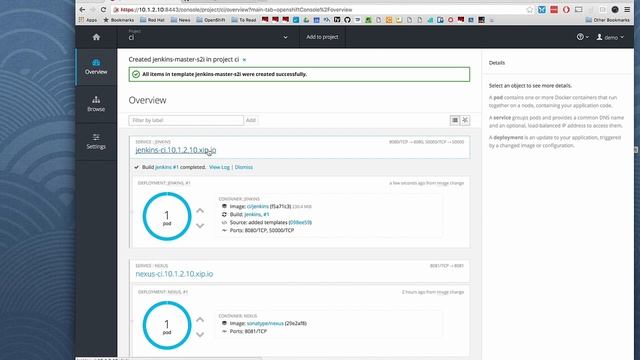Click the Overview heading text
This screenshot has height=360, width=640.
coord(147,100)
